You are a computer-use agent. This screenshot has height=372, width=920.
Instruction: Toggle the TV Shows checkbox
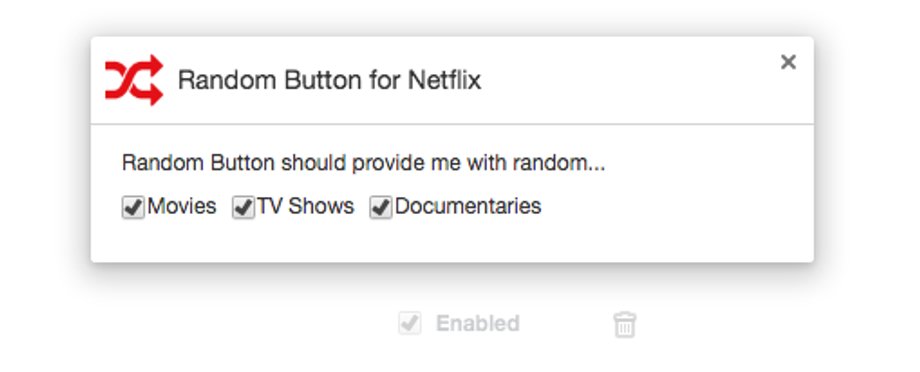[243, 207]
